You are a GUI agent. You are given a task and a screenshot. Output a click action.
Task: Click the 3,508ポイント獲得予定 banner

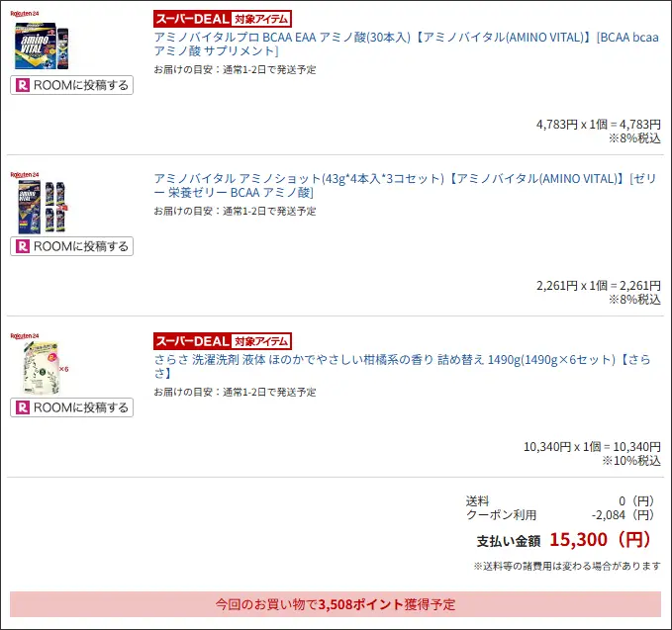(336, 604)
